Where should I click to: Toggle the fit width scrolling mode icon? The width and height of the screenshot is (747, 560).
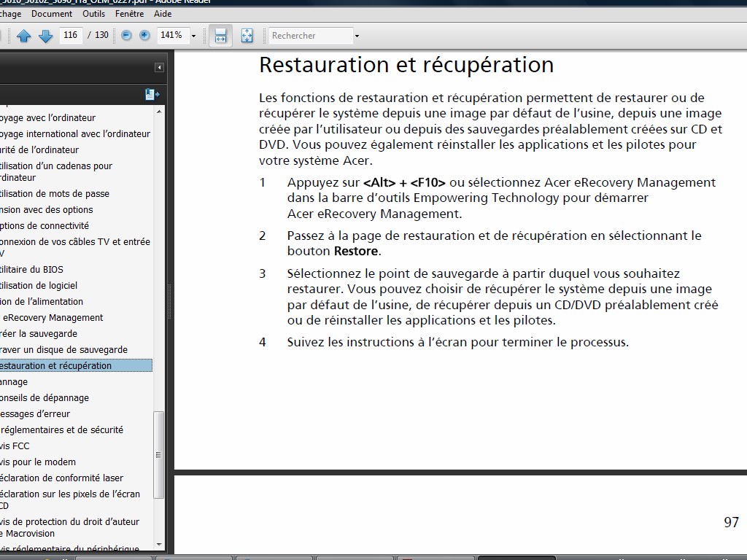[221, 36]
